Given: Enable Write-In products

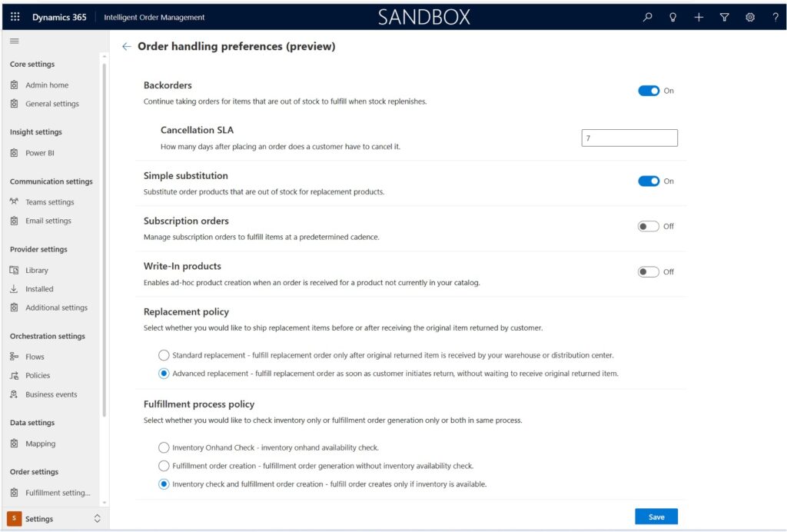Looking at the screenshot, I should [x=648, y=271].
